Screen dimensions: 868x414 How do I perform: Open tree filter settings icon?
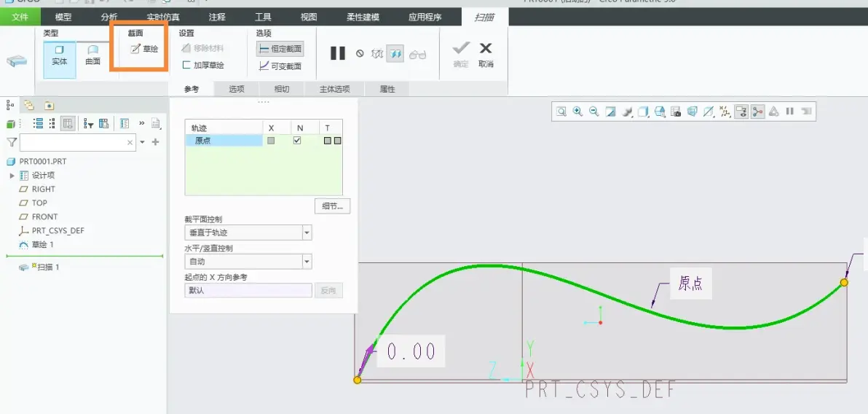click(x=89, y=123)
